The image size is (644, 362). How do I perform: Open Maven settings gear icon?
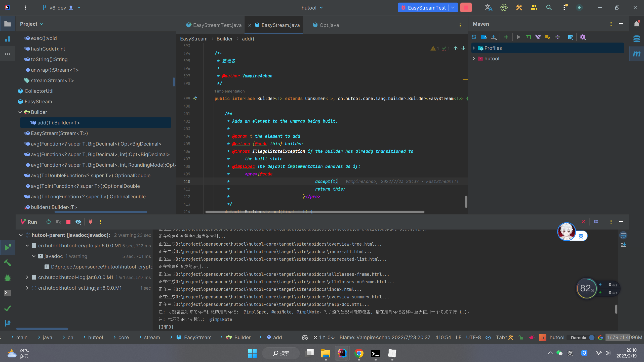point(583,37)
